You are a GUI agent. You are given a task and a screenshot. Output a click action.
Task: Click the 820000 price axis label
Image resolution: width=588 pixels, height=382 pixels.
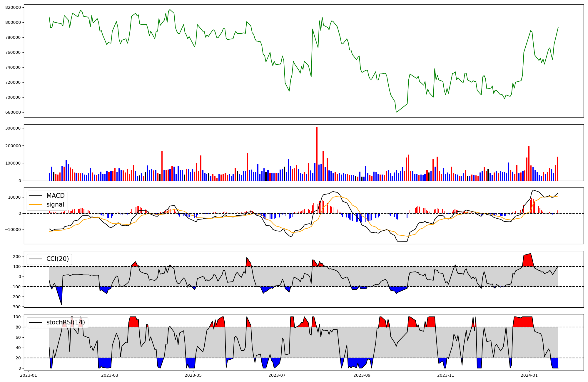click(13, 7)
